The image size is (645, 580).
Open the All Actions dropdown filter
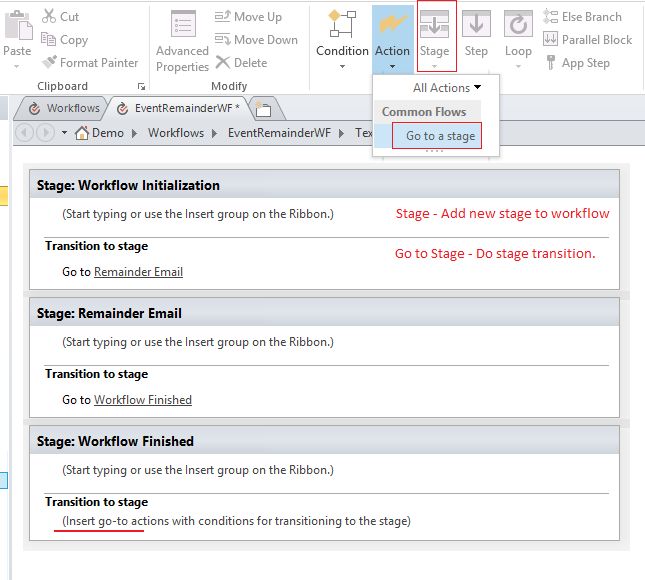click(x=447, y=87)
